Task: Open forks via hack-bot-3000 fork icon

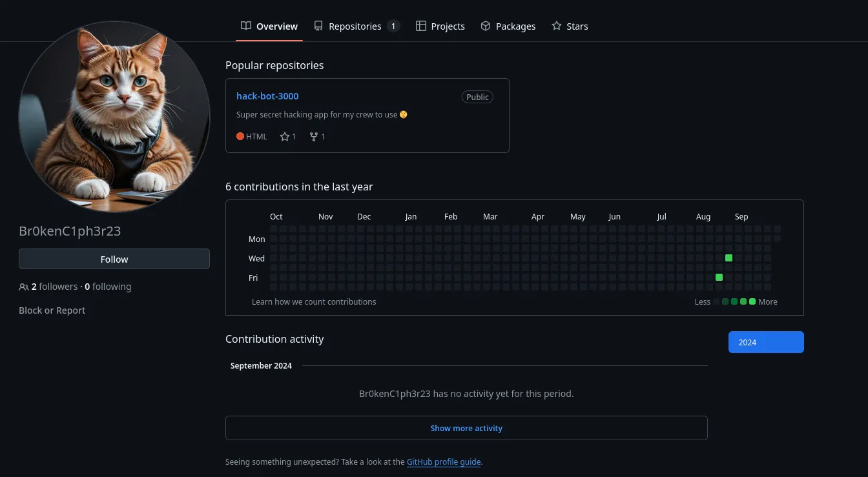Action: click(314, 137)
